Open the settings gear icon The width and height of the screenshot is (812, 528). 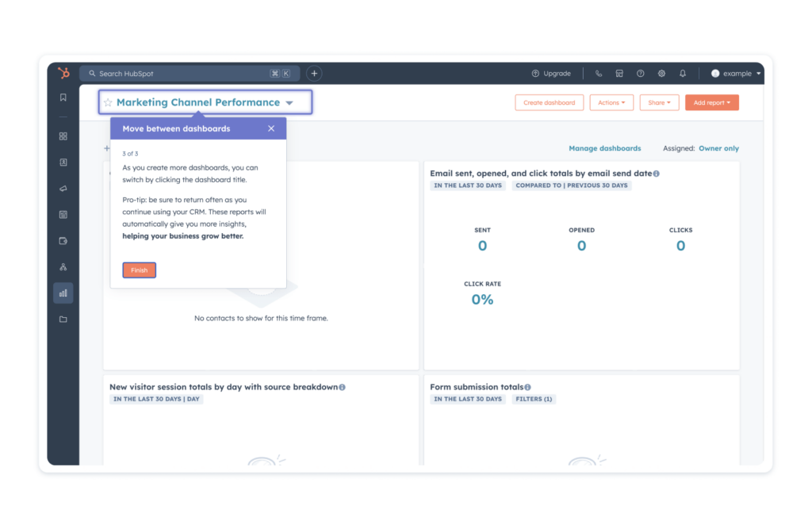(x=662, y=74)
